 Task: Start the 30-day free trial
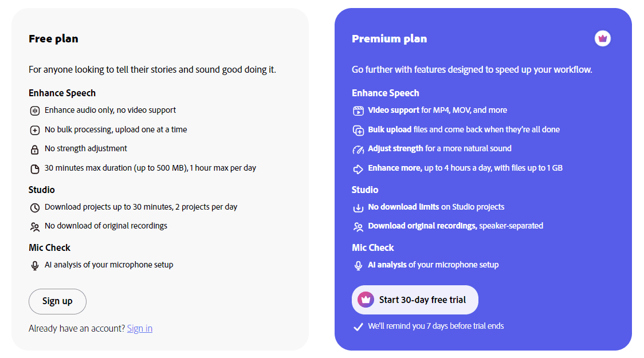[415, 300]
